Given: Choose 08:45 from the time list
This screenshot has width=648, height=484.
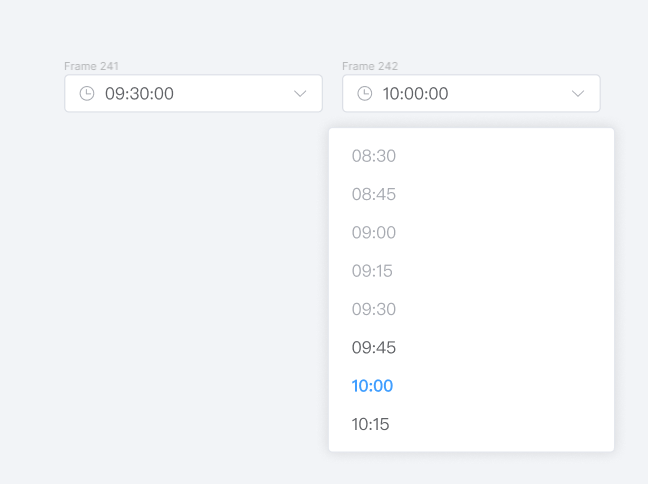Looking at the screenshot, I should [373, 194].
